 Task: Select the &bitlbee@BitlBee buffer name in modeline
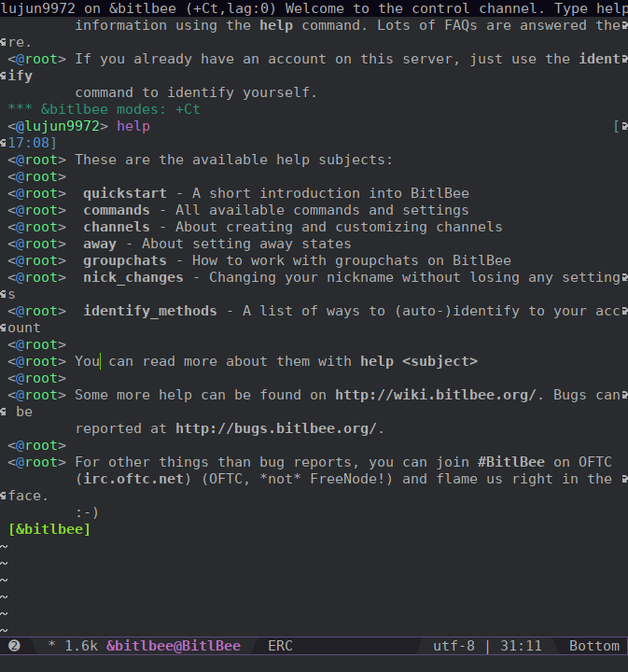tap(173, 646)
